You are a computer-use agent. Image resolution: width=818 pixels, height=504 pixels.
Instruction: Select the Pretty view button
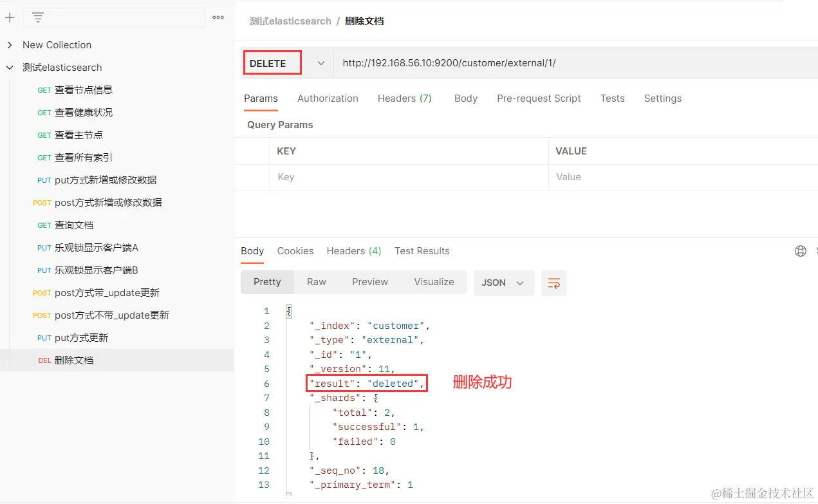tap(267, 282)
